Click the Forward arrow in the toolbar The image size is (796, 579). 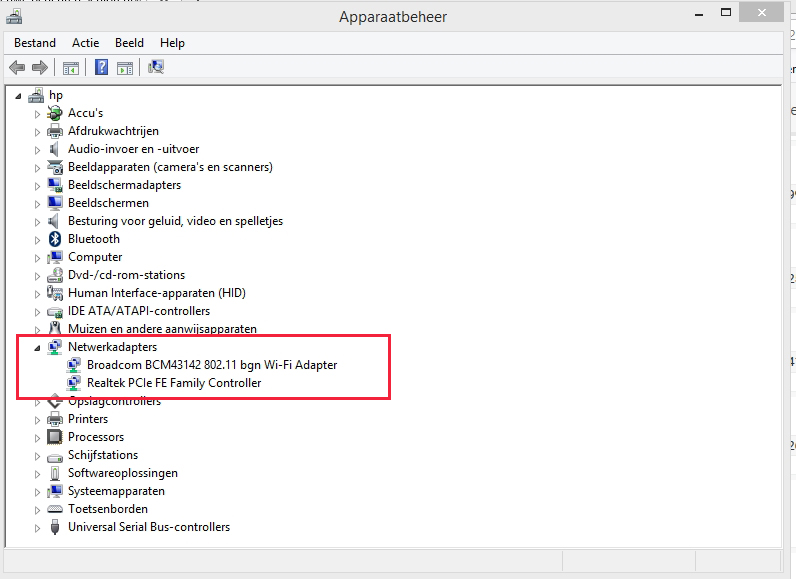pos(40,67)
